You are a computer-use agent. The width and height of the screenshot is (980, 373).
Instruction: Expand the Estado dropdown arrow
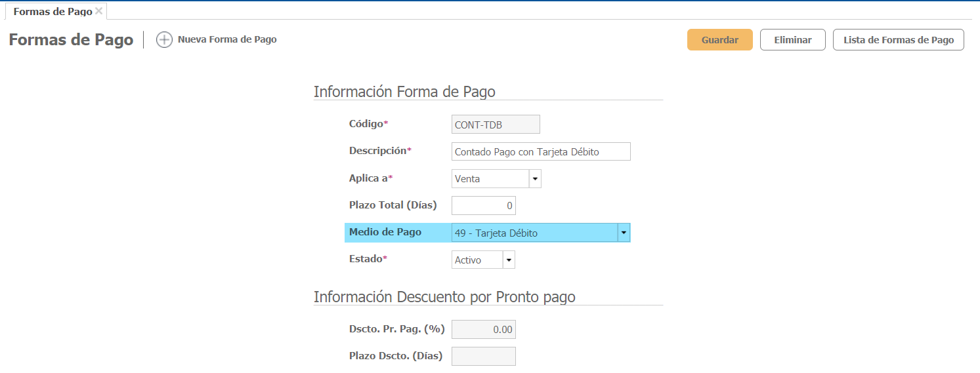(x=509, y=260)
